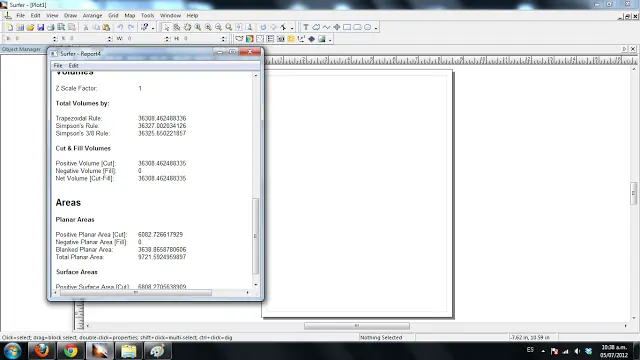Click the Report4 vertical scrollbar thumb
Image resolution: width=640 pixels, height=360 pixels.
click(256, 236)
